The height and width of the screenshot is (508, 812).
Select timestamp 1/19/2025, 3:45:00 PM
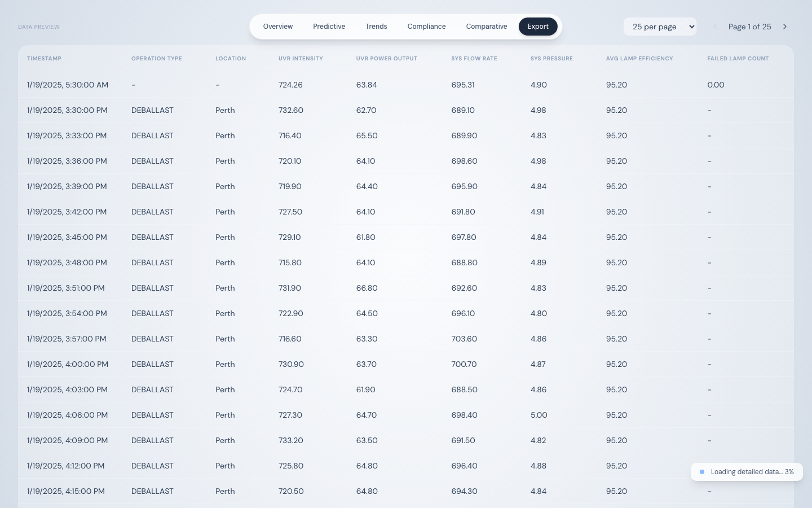click(x=67, y=237)
